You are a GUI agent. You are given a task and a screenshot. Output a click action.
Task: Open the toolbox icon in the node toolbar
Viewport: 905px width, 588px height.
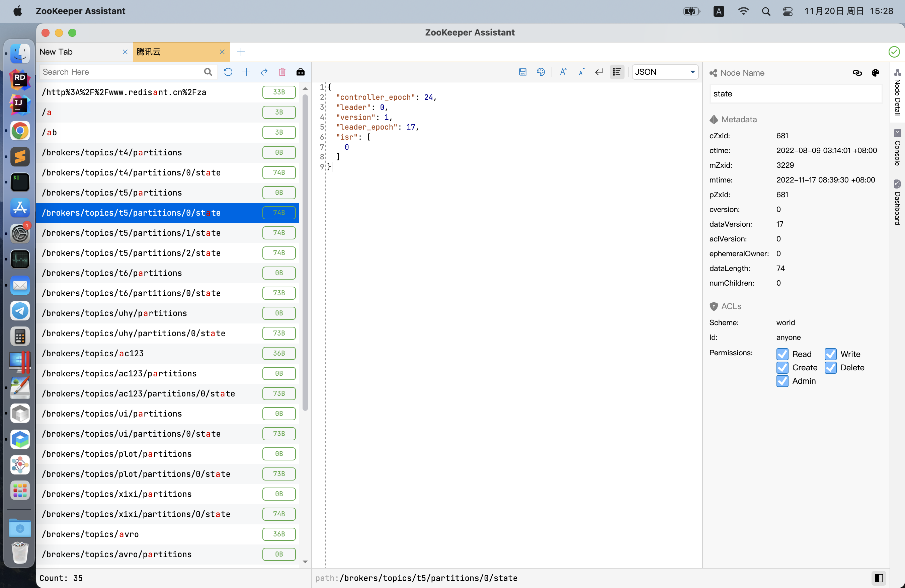tap(301, 72)
